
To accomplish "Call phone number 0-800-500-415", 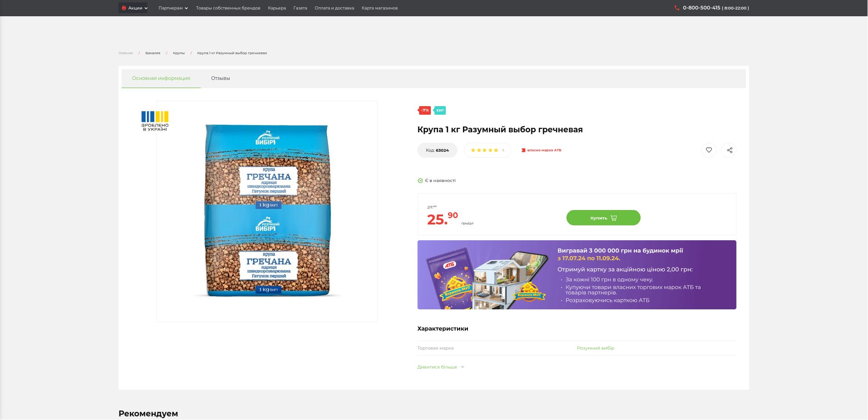I will (701, 8).
